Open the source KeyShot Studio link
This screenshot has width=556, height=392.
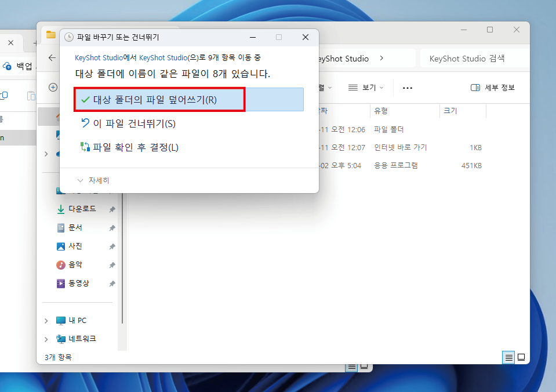tap(99, 57)
